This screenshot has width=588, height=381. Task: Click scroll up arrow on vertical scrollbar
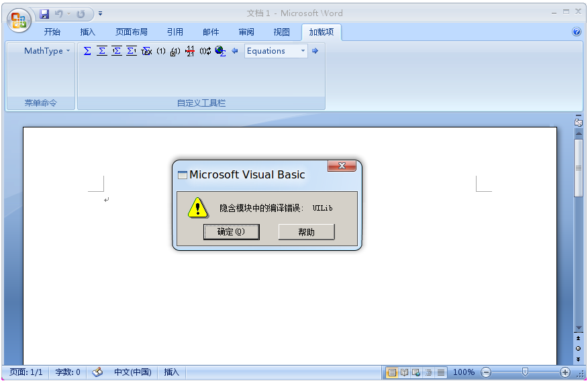[x=578, y=133]
